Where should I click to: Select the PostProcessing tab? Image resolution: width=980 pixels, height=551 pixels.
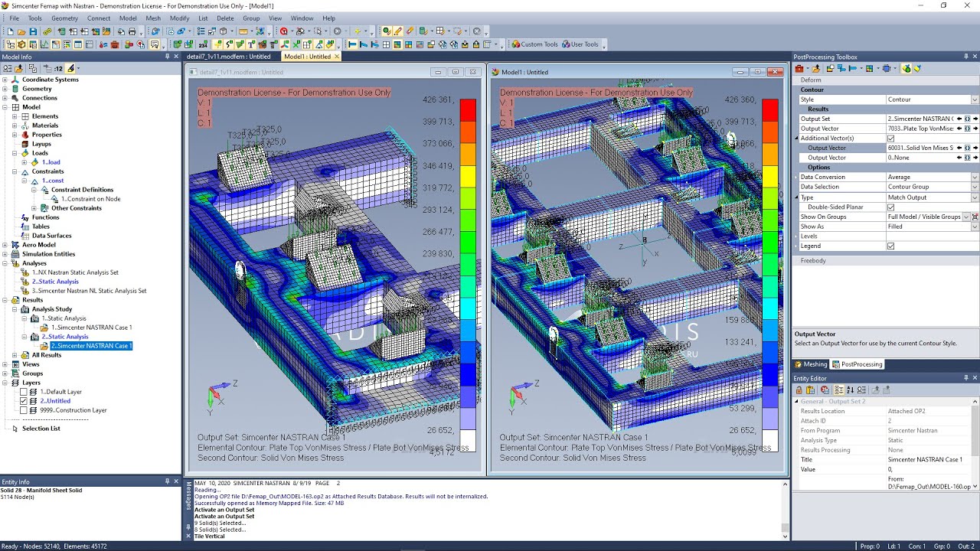[857, 364]
